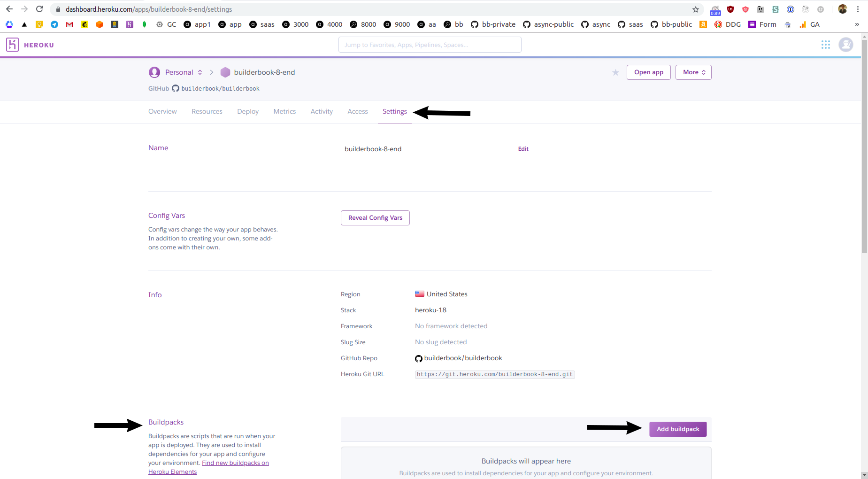Open the speed score 0.89 extension
The image size is (868, 479).
click(x=715, y=10)
